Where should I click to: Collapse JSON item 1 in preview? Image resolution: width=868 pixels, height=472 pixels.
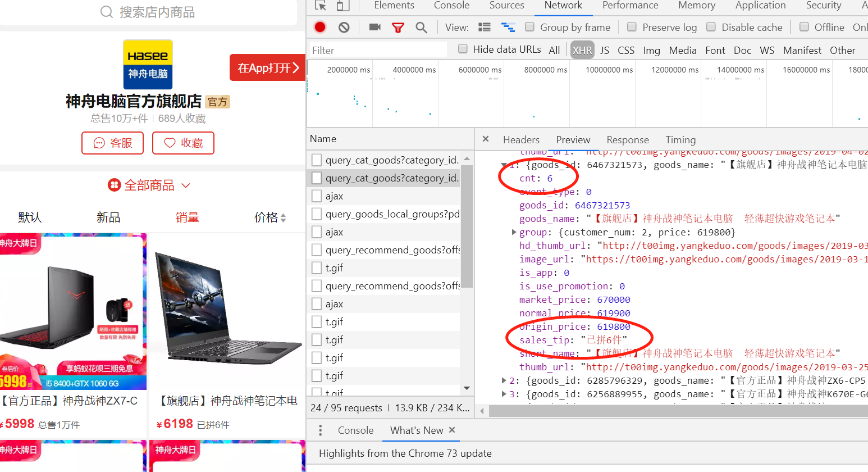point(504,165)
